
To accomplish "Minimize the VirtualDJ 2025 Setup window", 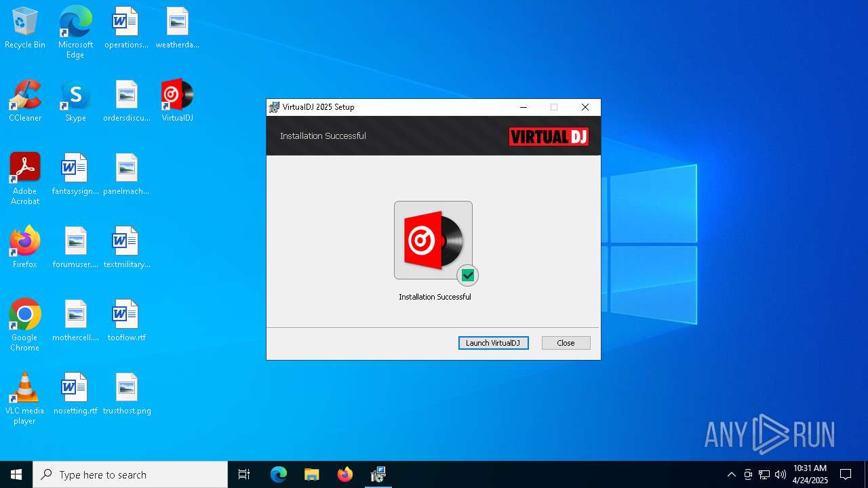I will 524,107.
